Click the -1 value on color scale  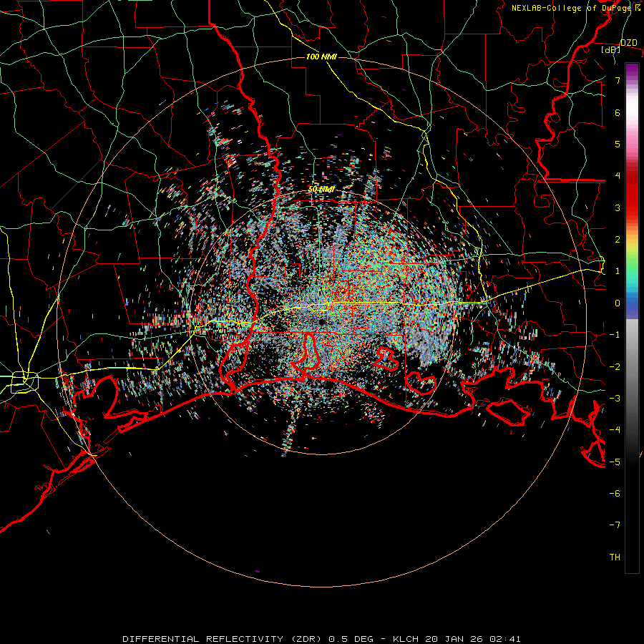615,335
